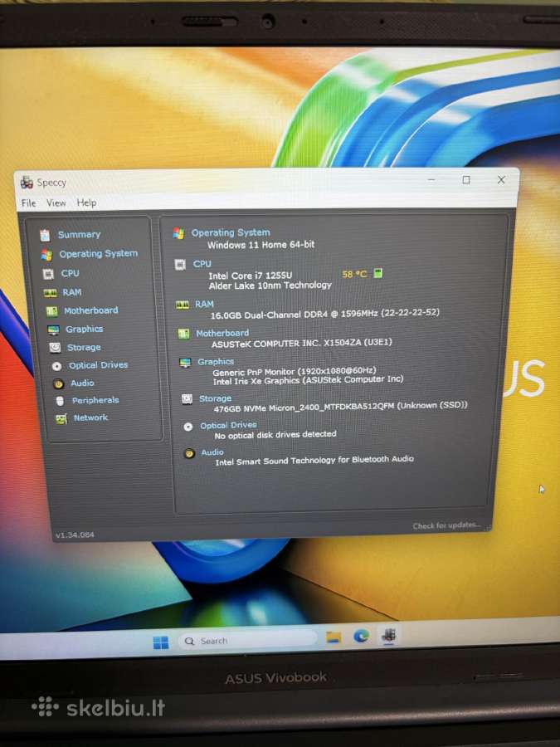
Task: Click the 'Check for updates...' link
Action: tap(446, 525)
